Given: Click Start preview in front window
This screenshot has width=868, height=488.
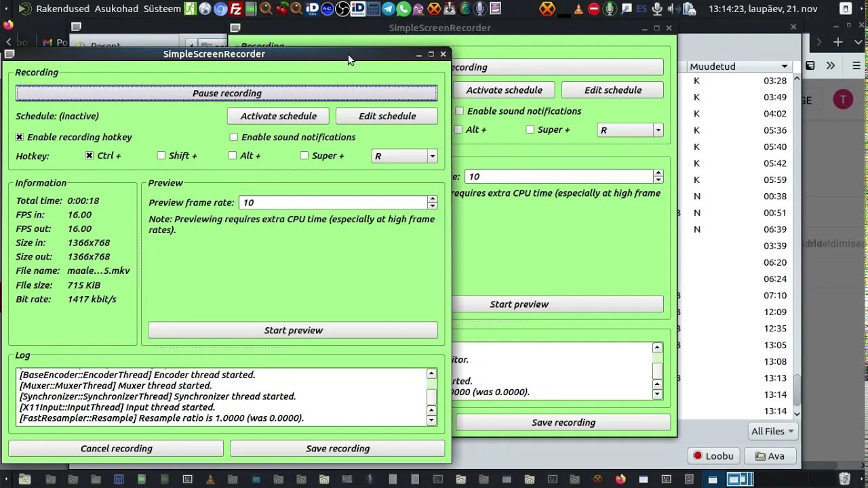Looking at the screenshot, I should coord(293,330).
